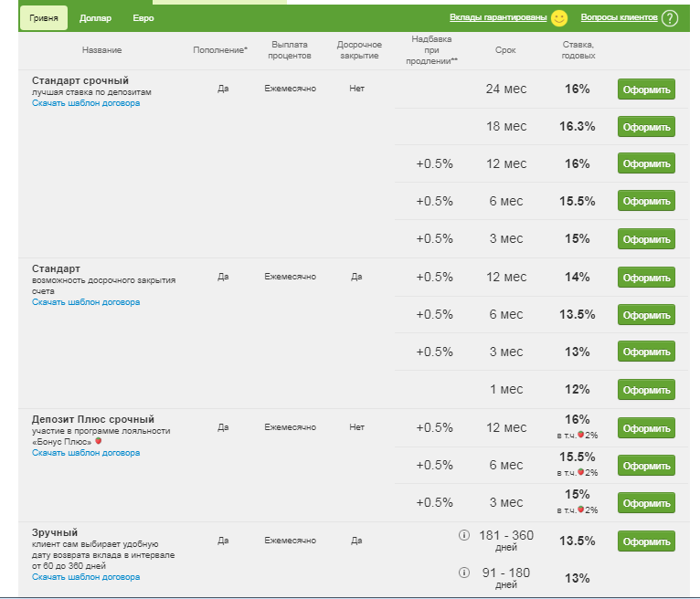Click the Досрочное закрытие column header
The image size is (700, 599).
(359, 50)
